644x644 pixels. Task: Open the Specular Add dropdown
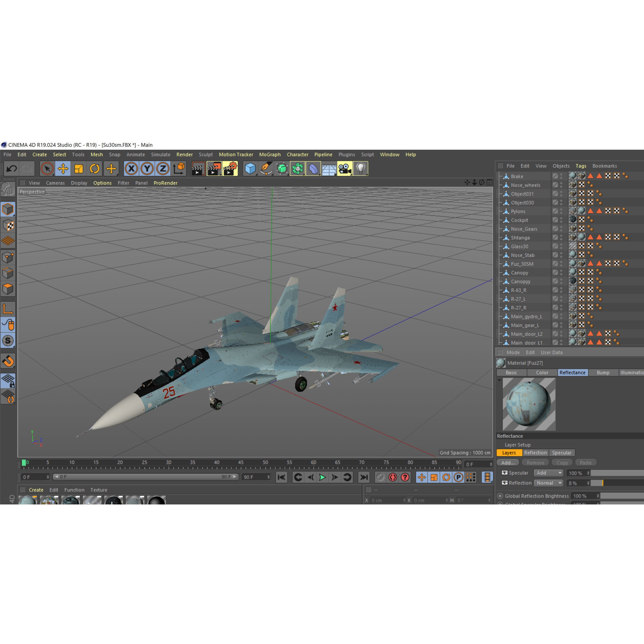[548, 473]
